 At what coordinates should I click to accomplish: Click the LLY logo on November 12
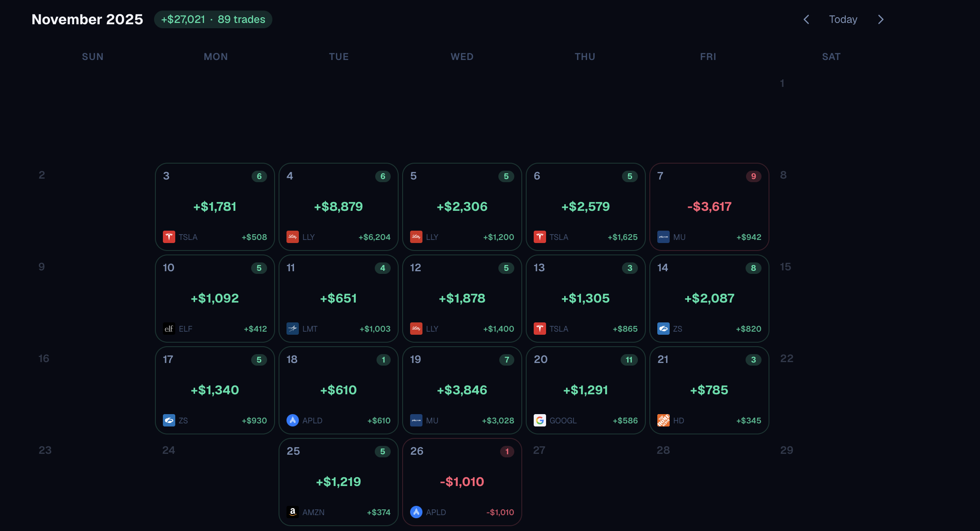[x=416, y=329]
